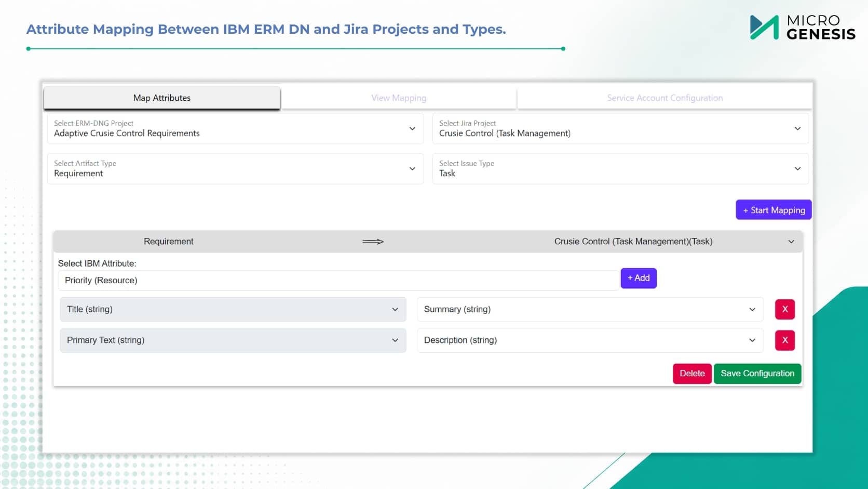Click the Priority (Resource) attribute field
The width and height of the screenshot is (868, 489).
point(338,280)
